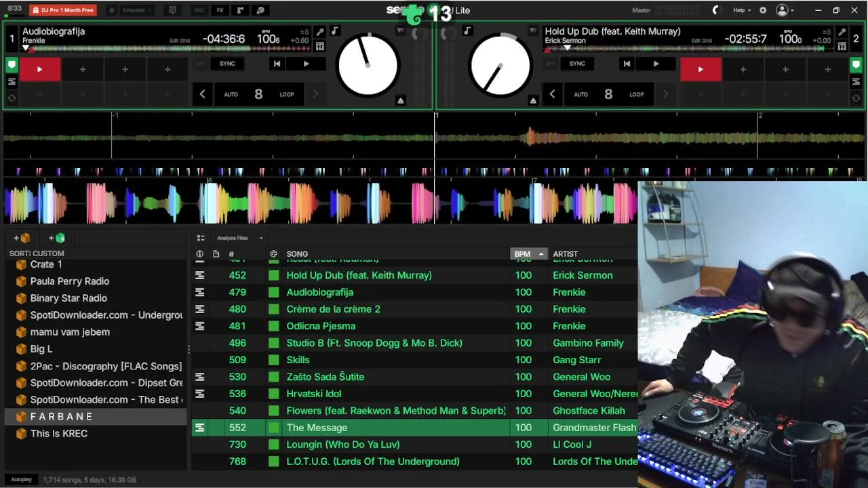Trigger the red cue point 1 on deck 2
The width and height of the screenshot is (868, 488).
pos(701,69)
